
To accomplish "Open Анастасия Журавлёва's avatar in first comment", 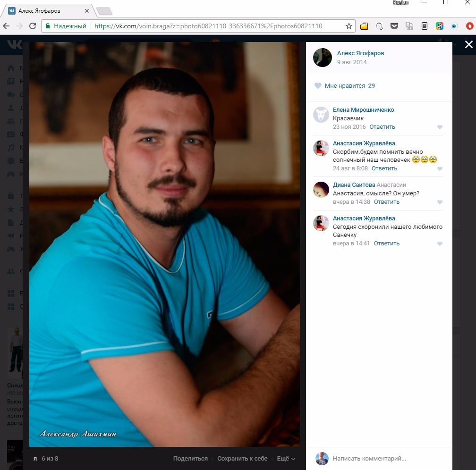I will click(x=321, y=148).
